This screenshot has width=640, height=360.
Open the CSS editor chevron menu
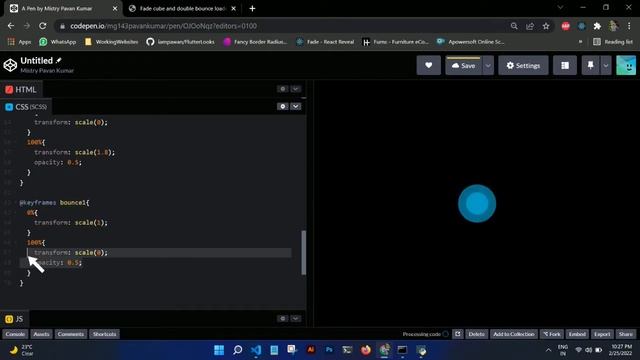point(296,107)
